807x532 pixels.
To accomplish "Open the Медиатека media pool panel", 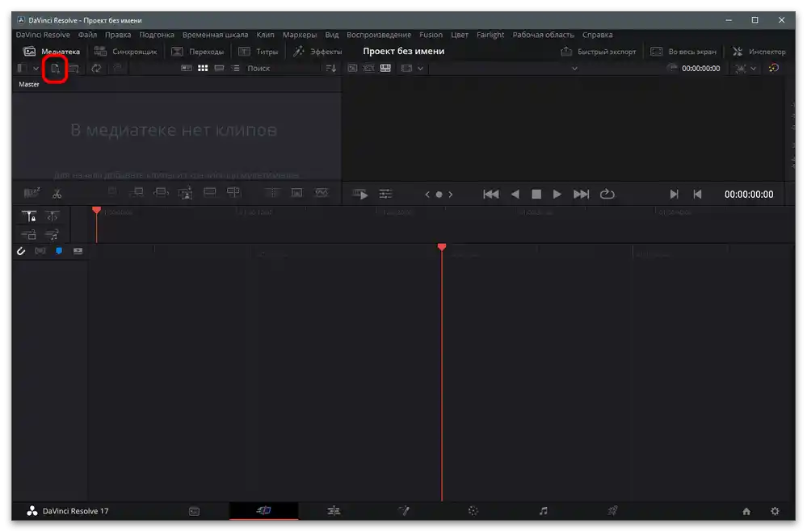I will click(x=52, y=52).
